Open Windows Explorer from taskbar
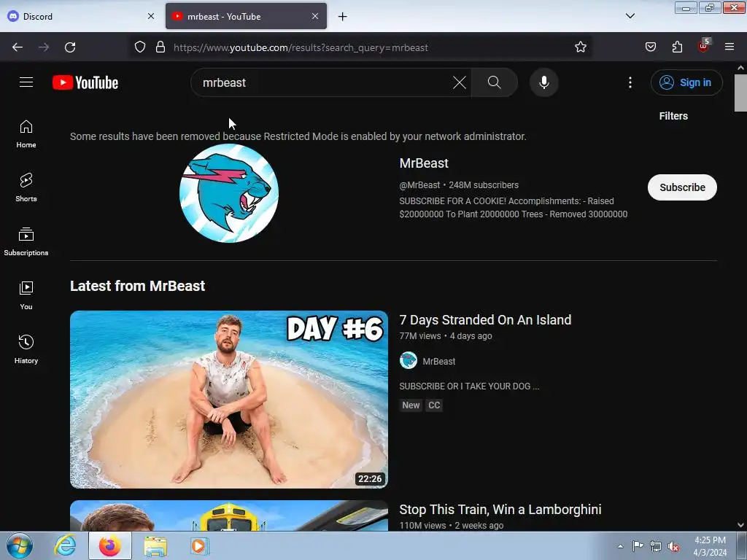 pos(155,545)
